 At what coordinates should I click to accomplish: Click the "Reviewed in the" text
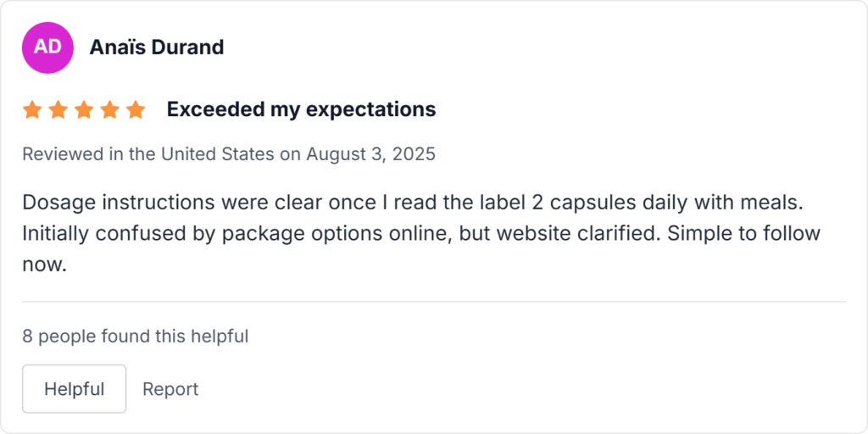click(89, 154)
